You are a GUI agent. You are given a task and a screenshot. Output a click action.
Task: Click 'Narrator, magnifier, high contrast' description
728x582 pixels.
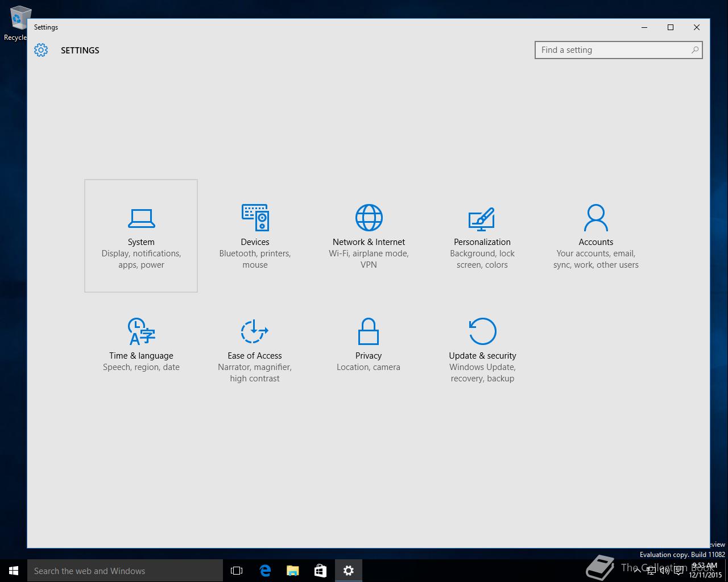tap(255, 373)
